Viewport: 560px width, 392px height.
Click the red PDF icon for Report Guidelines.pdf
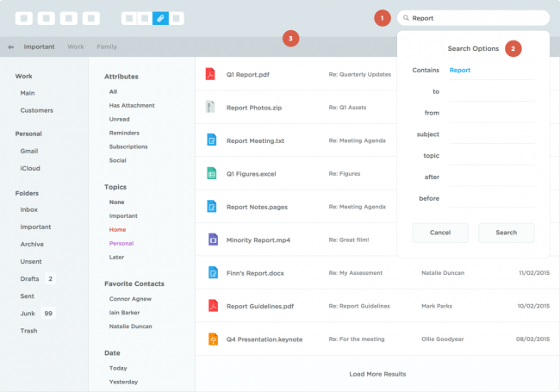[213, 306]
